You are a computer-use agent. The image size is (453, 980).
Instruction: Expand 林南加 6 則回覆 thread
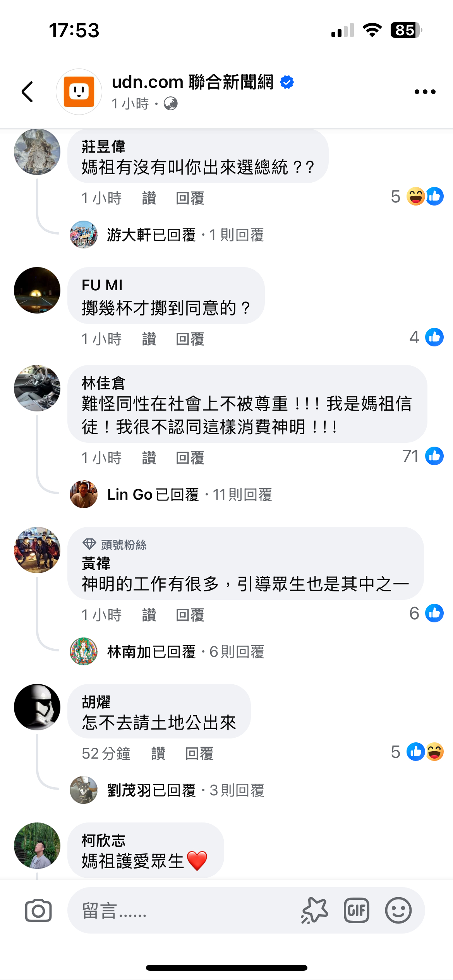pos(186,652)
